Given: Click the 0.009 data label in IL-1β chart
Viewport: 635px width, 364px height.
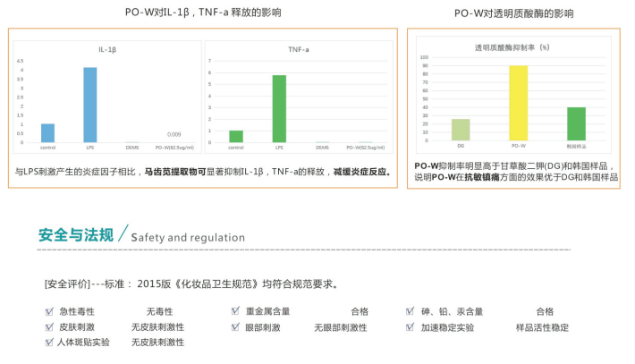Looking at the screenshot, I should coord(174,134).
